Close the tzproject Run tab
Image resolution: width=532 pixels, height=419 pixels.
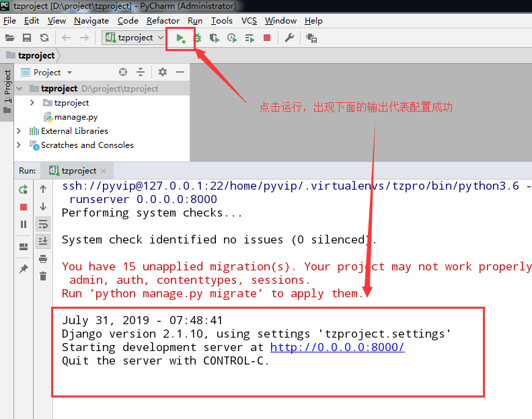point(104,171)
